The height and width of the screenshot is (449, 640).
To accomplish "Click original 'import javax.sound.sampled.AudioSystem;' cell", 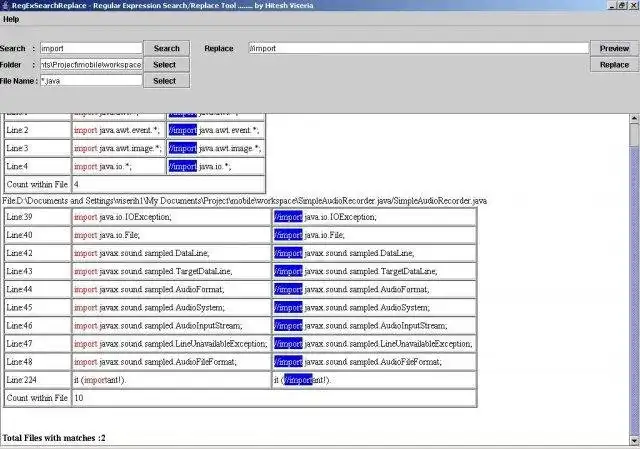I will pyautogui.click(x=171, y=307).
